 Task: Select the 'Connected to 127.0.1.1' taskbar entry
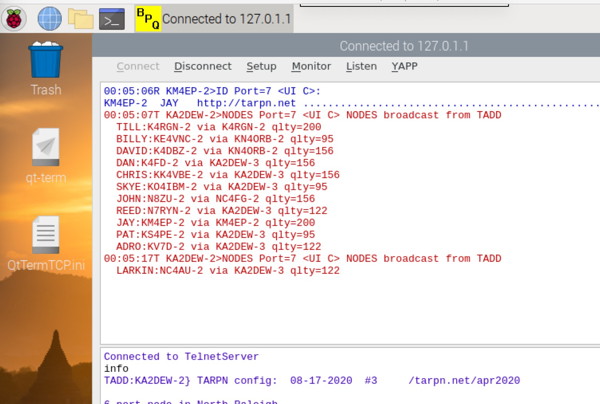[x=214, y=19]
